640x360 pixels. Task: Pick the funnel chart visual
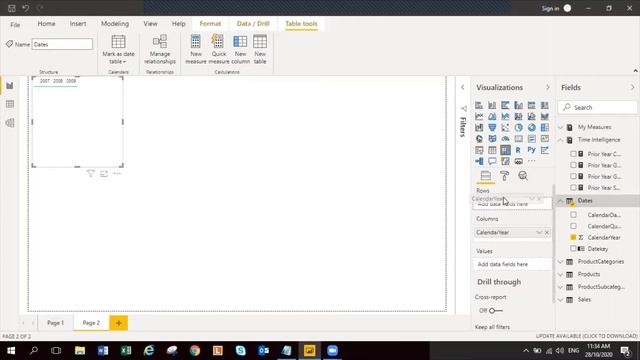(492, 128)
